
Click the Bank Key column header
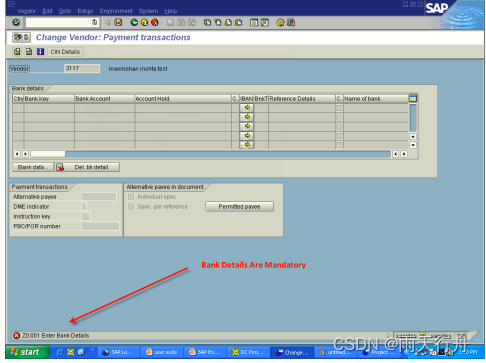[x=49, y=99]
